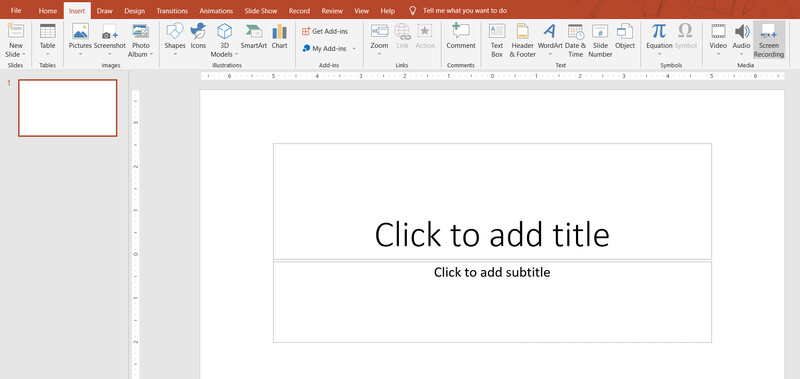
Task: Switch to the Transitions tab
Action: coord(172,11)
